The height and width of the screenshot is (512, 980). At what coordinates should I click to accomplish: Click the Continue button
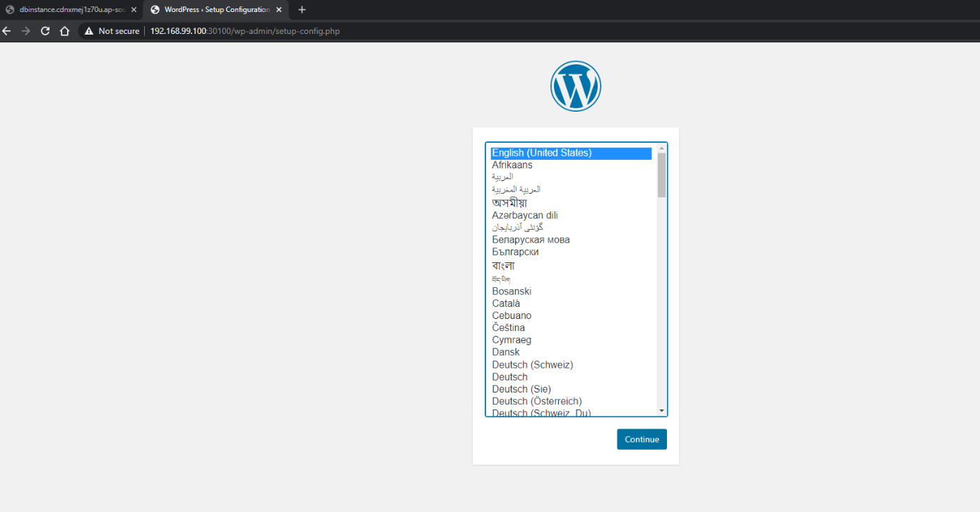click(642, 439)
